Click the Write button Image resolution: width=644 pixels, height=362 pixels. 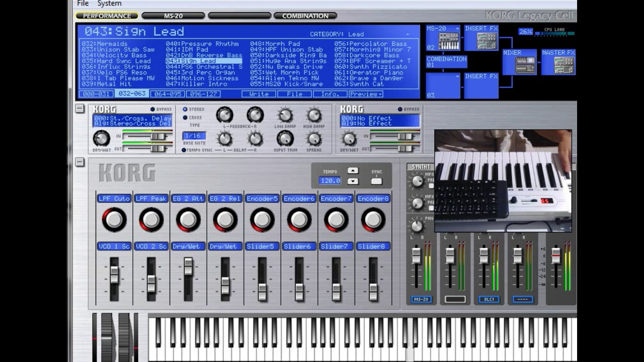coord(259,94)
